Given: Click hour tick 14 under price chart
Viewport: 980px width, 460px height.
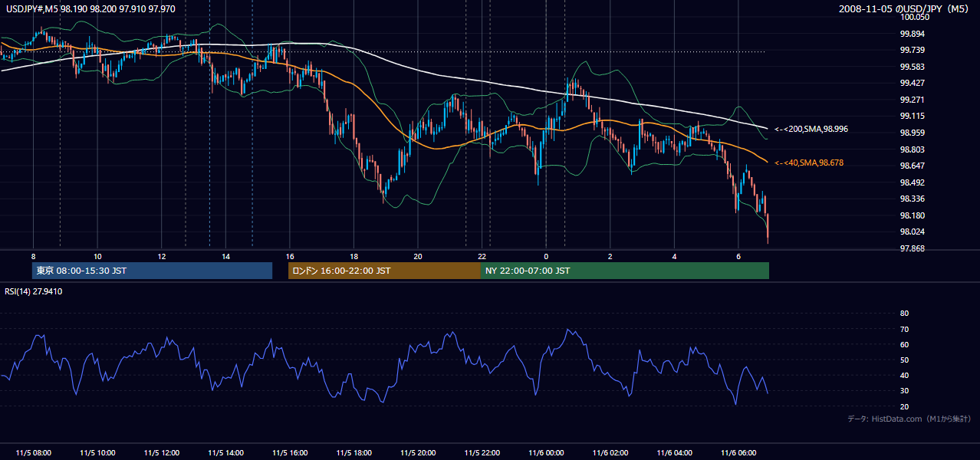Looking at the screenshot, I should (x=225, y=256).
